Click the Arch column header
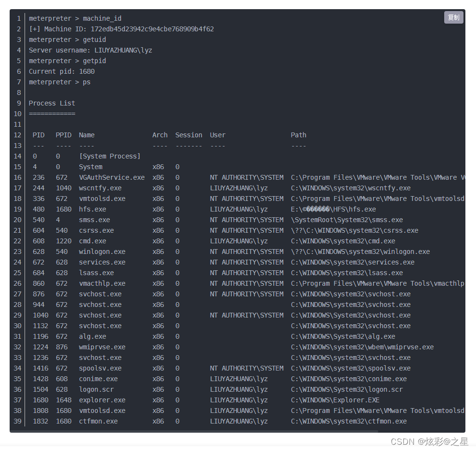Viewport: 476px width, 451px height. (x=159, y=135)
